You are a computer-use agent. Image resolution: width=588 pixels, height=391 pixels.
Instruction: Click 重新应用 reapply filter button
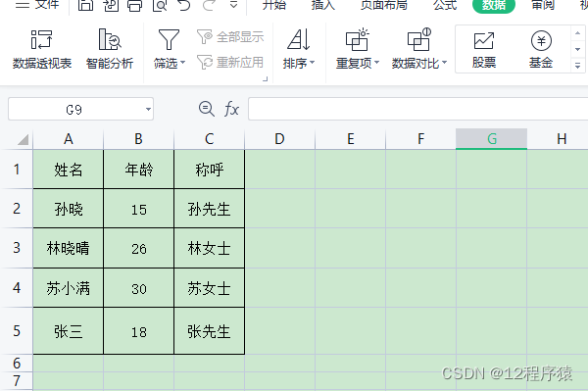point(230,63)
